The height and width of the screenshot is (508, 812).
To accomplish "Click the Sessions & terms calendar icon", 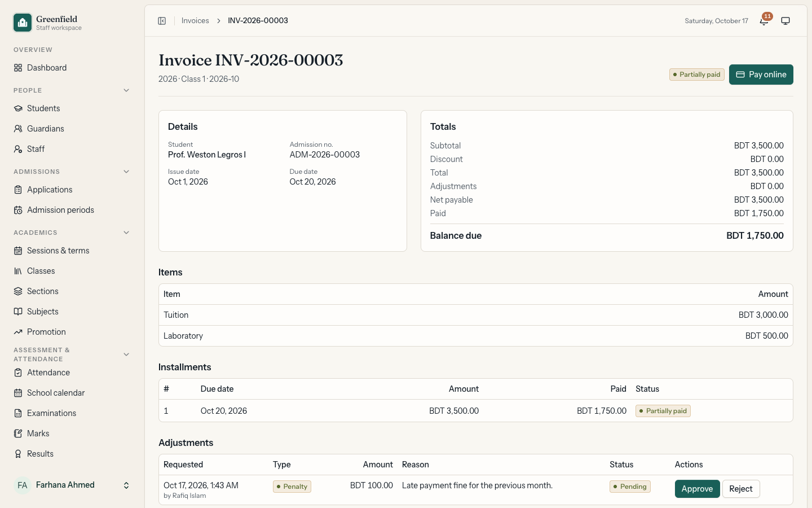I will click(18, 251).
